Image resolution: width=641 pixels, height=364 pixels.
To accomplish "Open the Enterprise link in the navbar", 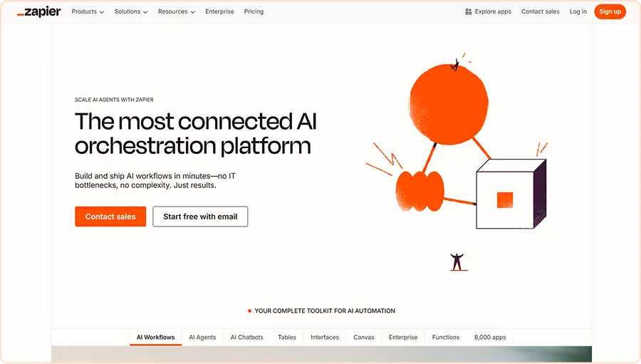I will [219, 11].
